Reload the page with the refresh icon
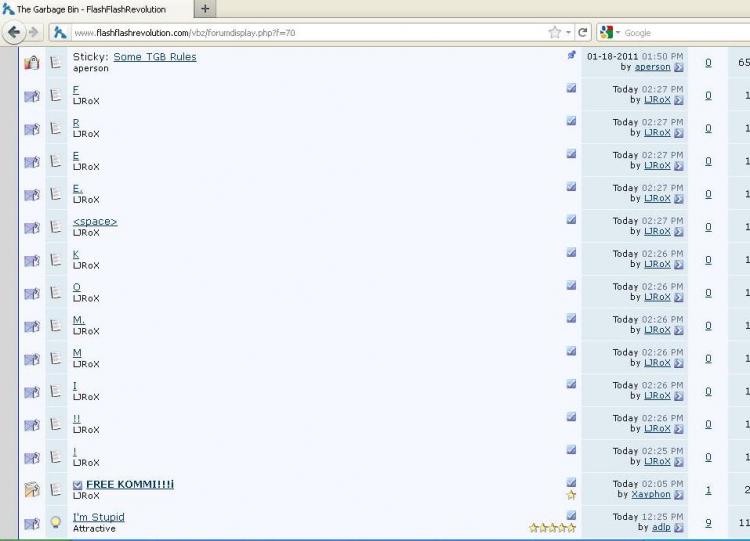Screen dimensions: 750x541 tap(583, 32)
